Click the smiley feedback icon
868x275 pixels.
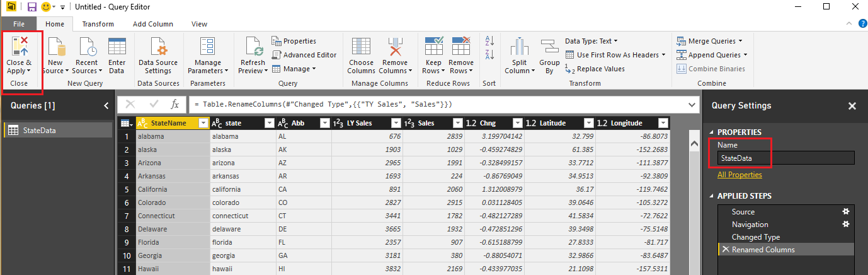coord(46,7)
